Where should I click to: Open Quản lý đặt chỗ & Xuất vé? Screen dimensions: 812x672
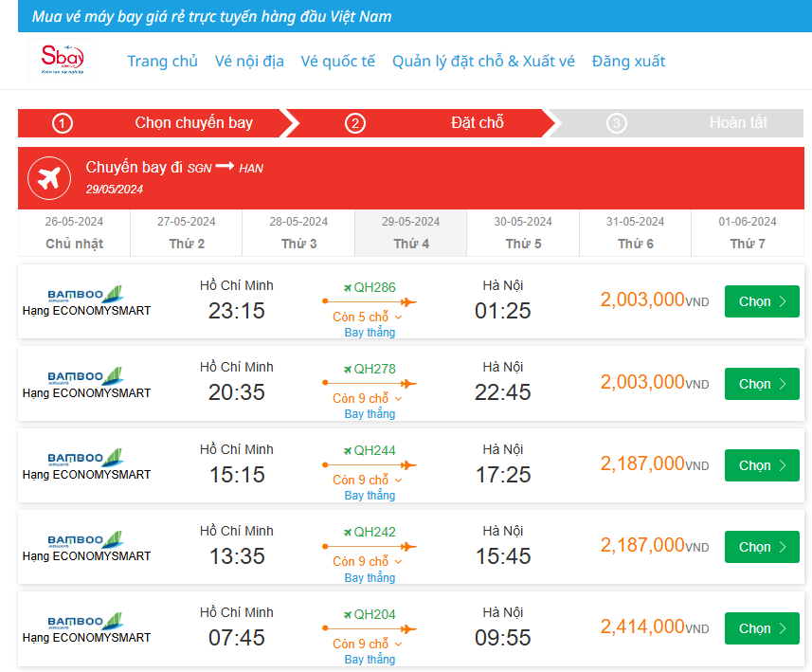tap(483, 61)
